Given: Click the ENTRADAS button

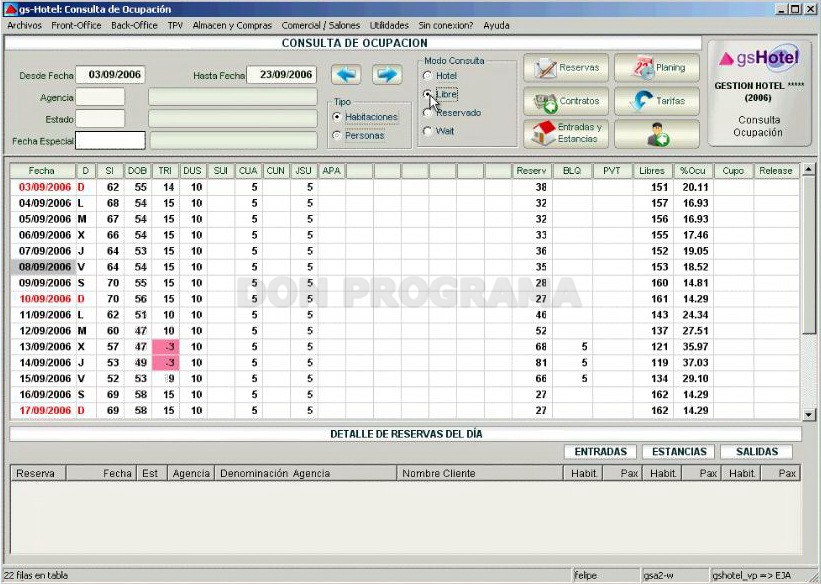Looking at the screenshot, I should 601,451.
